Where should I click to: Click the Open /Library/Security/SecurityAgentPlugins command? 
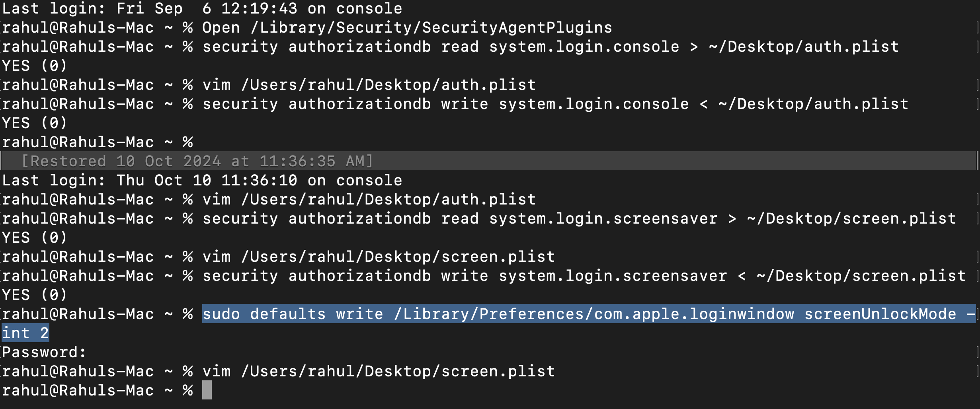pos(407,27)
